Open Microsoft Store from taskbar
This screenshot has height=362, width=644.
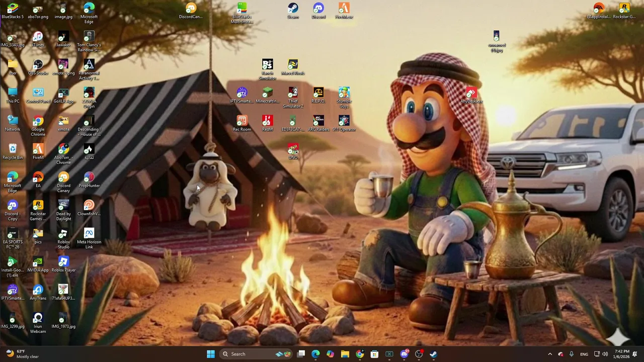(x=374, y=354)
